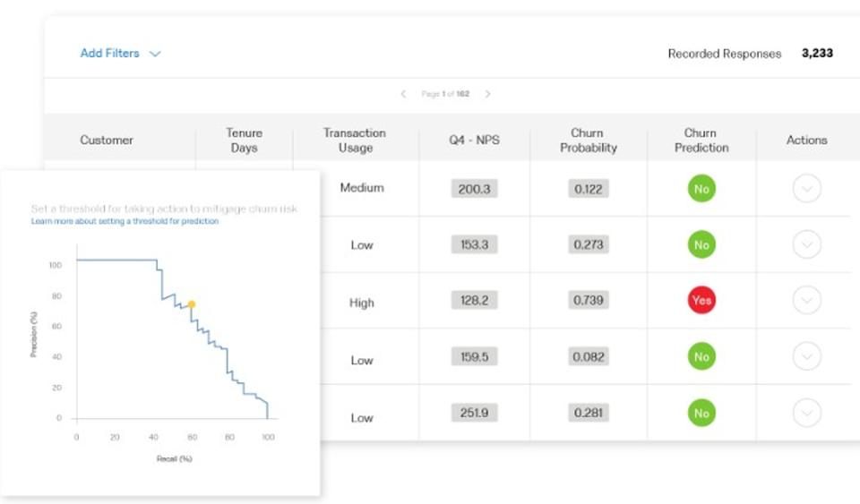
Task: Sort by Customer column header
Action: pyautogui.click(x=107, y=140)
